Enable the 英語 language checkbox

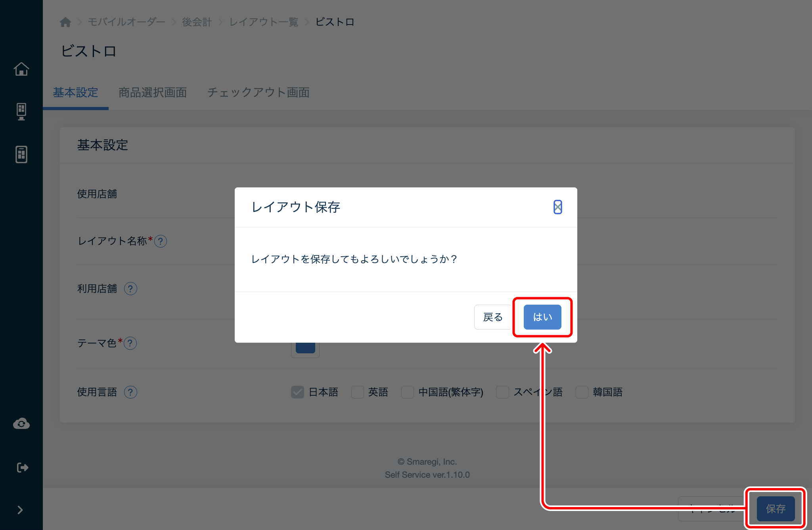pos(357,392)
